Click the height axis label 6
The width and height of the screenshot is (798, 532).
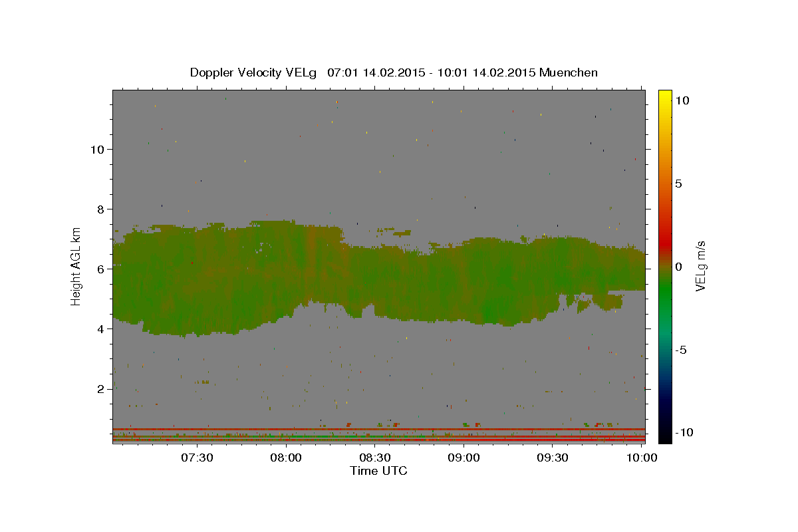click(x=100, y=269)
